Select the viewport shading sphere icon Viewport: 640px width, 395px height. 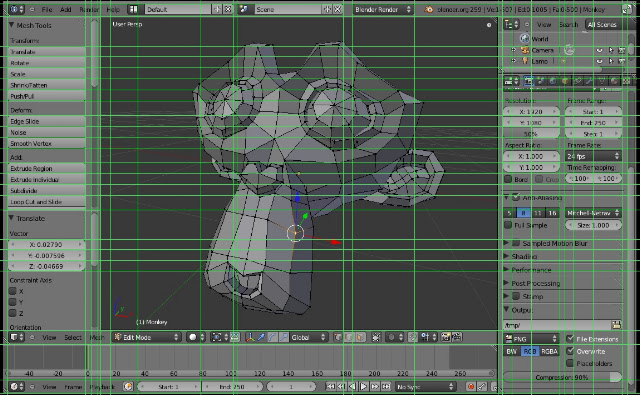coord(192,337)
